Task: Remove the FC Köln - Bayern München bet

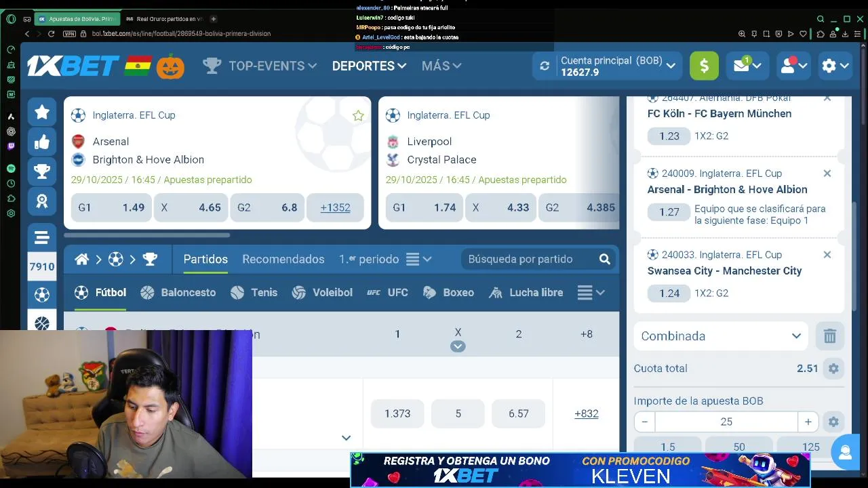Action: [x=827, y=98]
